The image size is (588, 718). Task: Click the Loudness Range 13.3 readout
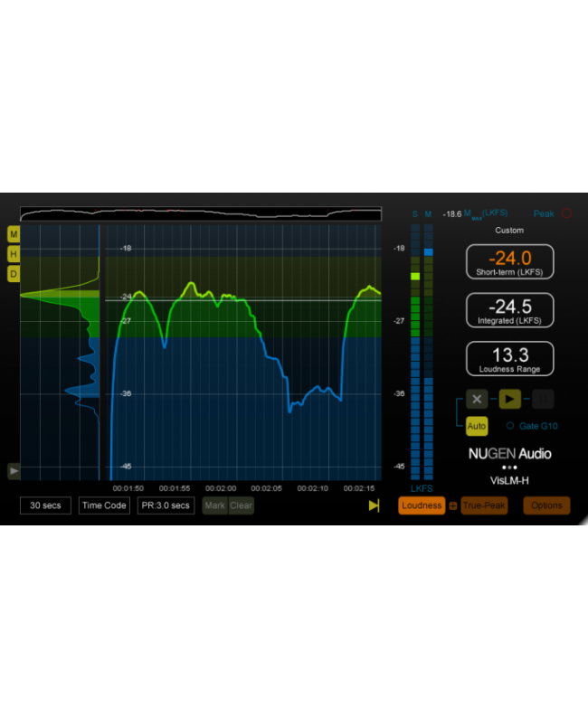click(x=509, y=359)
